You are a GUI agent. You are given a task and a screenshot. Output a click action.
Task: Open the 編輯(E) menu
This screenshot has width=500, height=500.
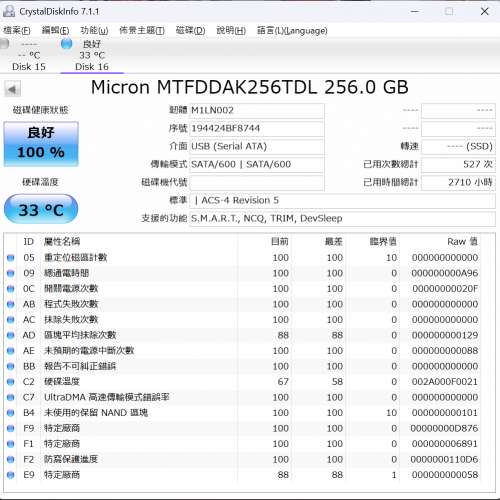point(55,31)
